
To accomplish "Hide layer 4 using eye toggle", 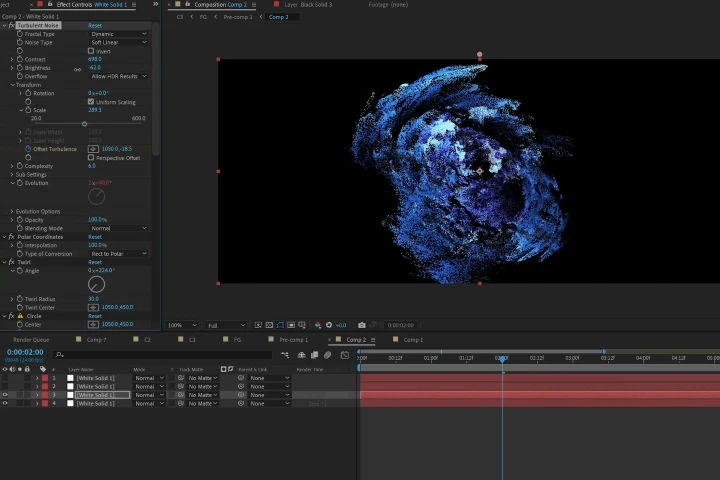I will [5, 403].
